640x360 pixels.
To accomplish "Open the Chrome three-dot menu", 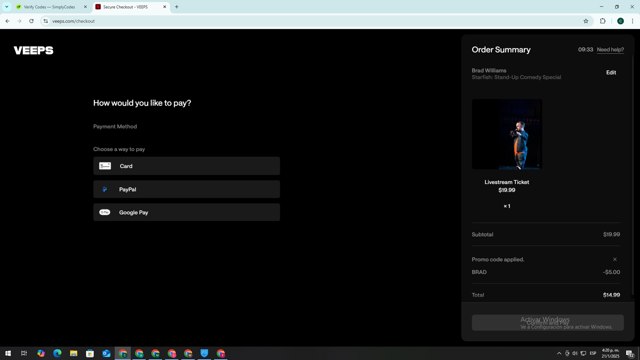I will point(632,21).
